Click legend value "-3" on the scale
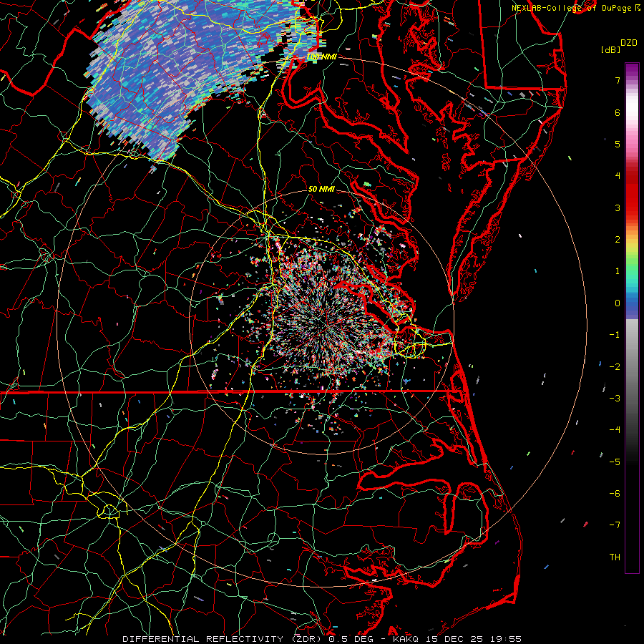The height and width of the screenshot is (644, 644). coord(615,399)
